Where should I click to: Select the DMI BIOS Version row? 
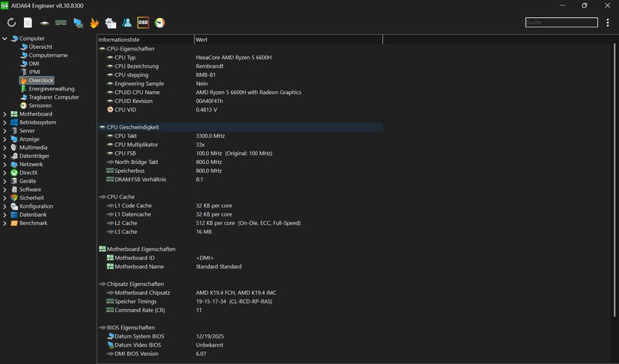pyautogui.click(x=240, y=353)
